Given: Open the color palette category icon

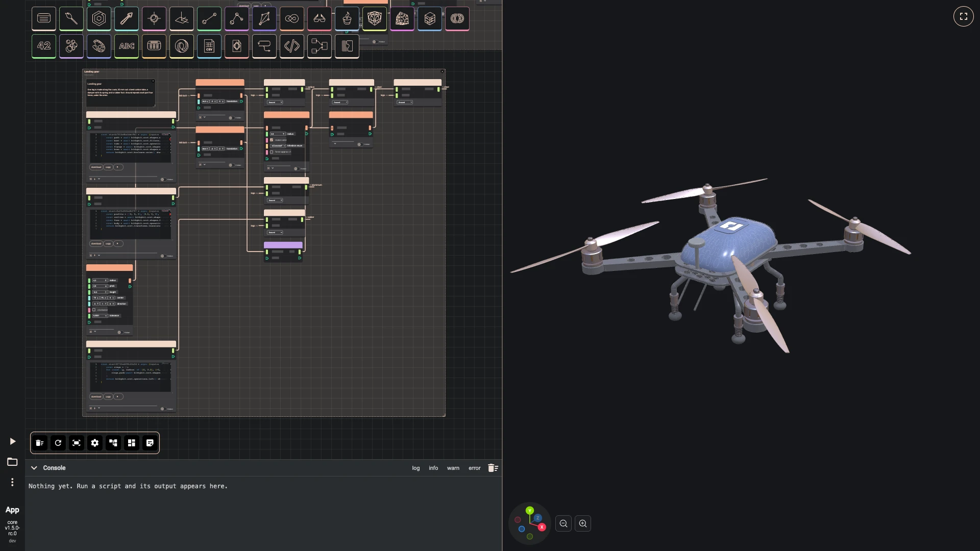Looking at the screenshot, I should click(99, 46).
